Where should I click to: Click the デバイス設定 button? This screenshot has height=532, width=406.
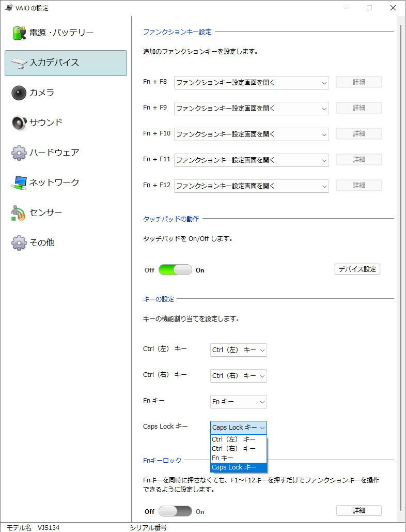coord(357,269)
